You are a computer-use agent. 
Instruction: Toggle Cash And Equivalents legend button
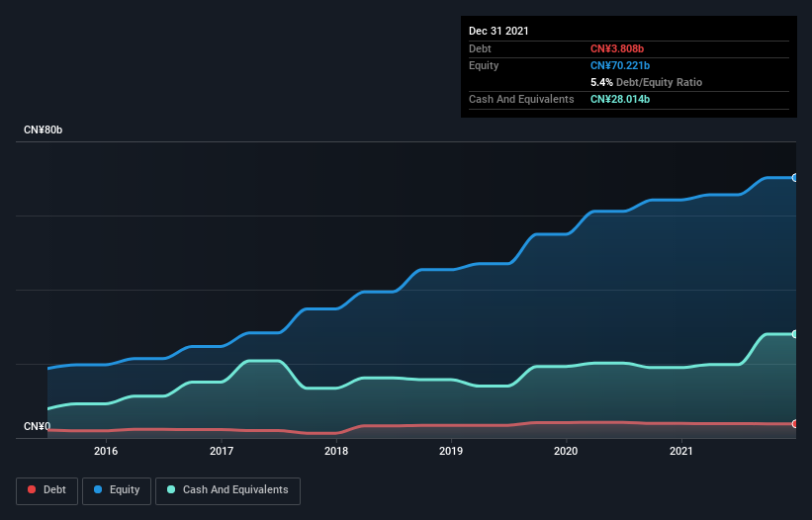tap(227, 490)
